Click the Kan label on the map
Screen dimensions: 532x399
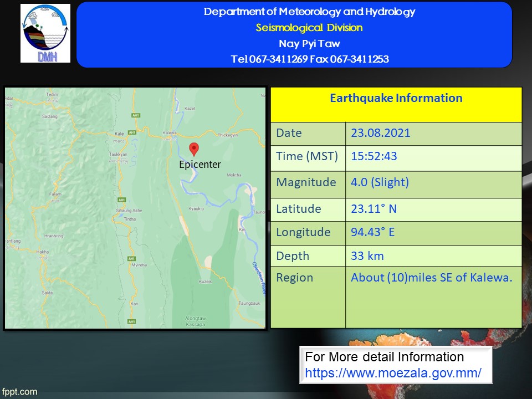(x=134, y=304)
